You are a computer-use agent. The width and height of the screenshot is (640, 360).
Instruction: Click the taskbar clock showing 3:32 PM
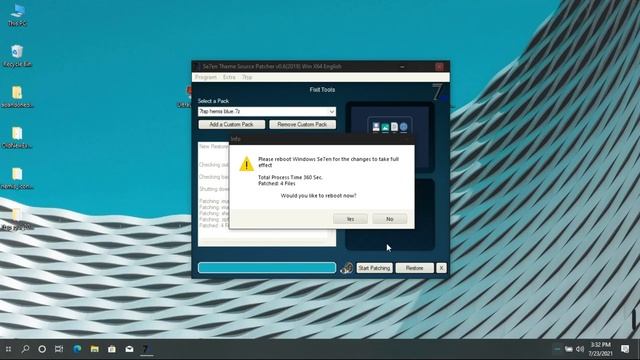click(x=600, y=349)
